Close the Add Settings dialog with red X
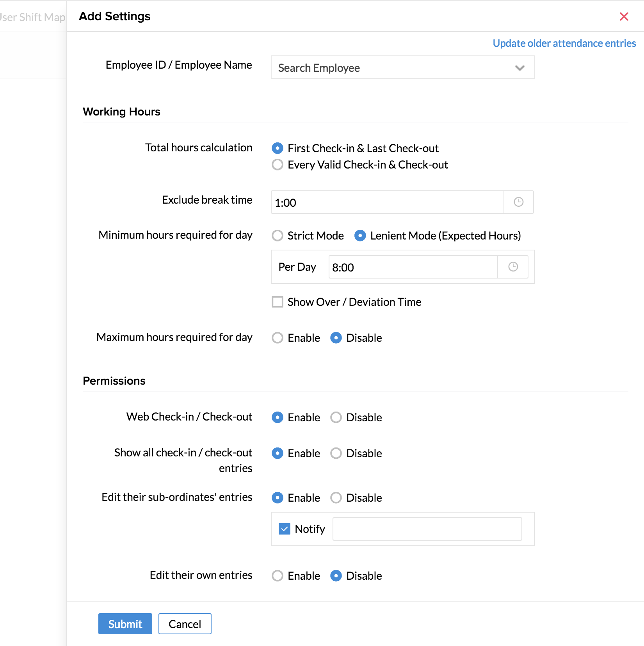The height and width of the screenshot is (646, 644). pos(624,16)
